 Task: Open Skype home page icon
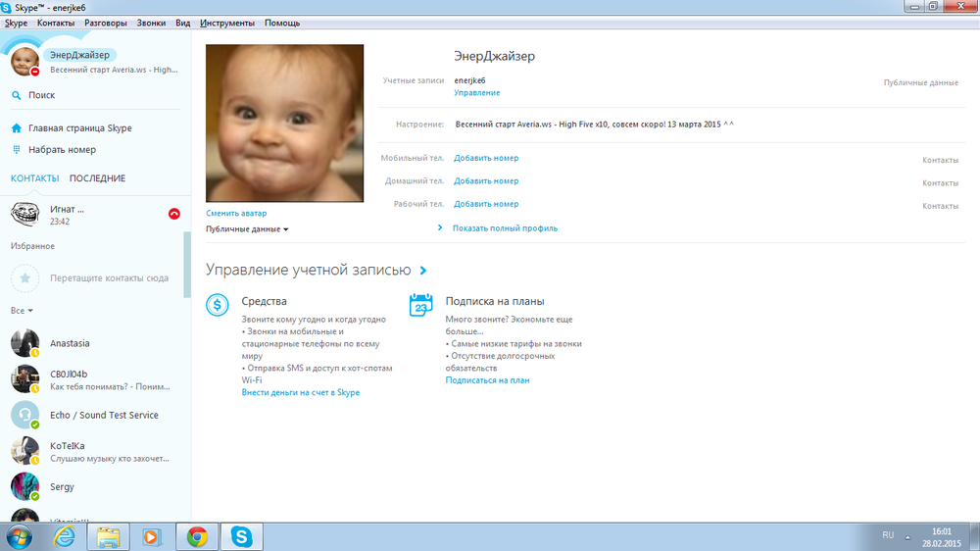17,128
